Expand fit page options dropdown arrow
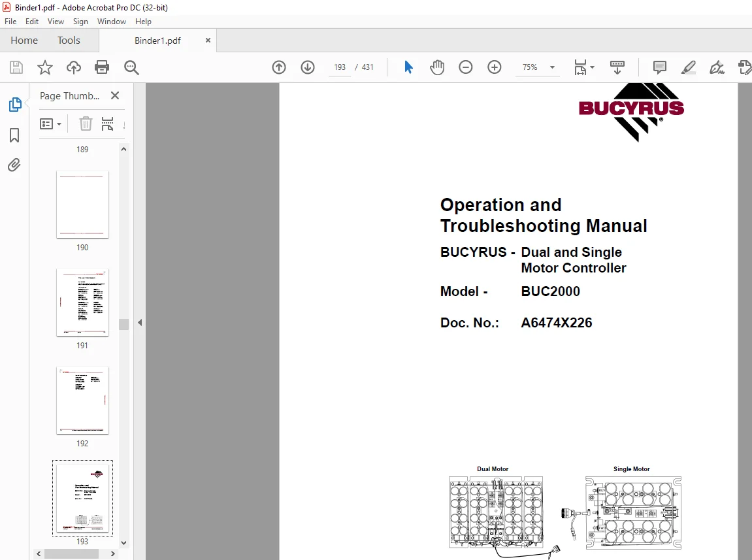The height and width of the screenshot is (560, 752). pyautogui.click(x=593, y=67)
